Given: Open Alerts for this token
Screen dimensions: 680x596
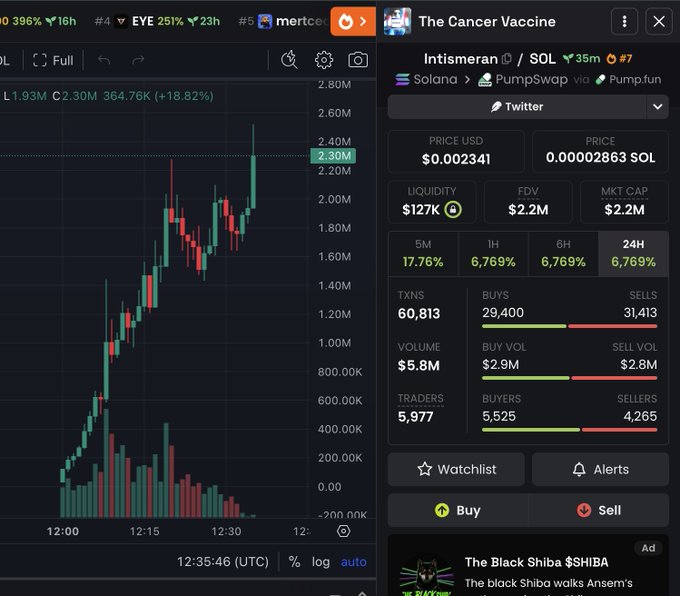Looking at the screenshot, I should 600,469.
